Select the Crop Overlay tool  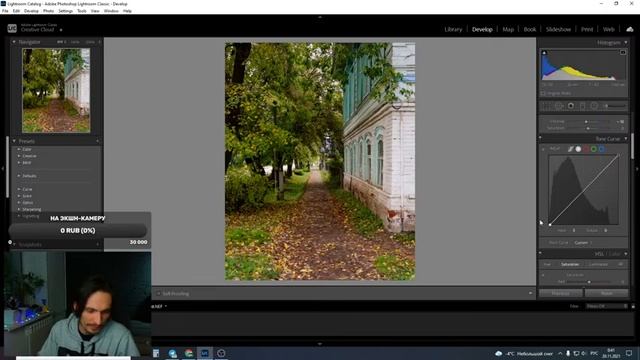(546, 106)
